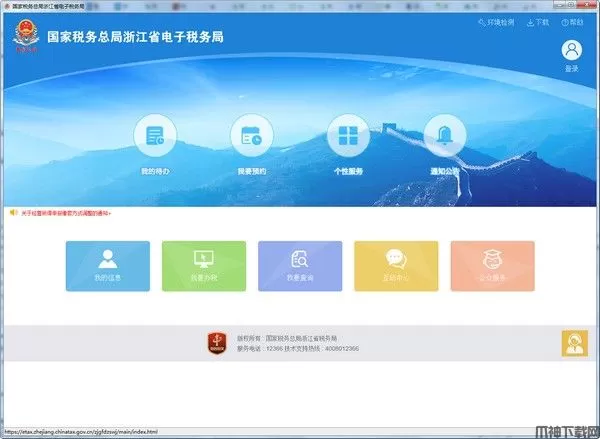Open the 我的待办 circle icon

[x=155, y=135]
